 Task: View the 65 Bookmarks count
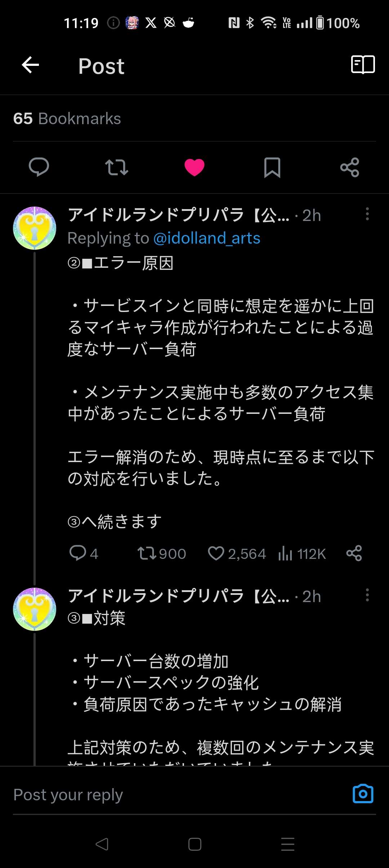pyautogui.click(x=67, y=119)
